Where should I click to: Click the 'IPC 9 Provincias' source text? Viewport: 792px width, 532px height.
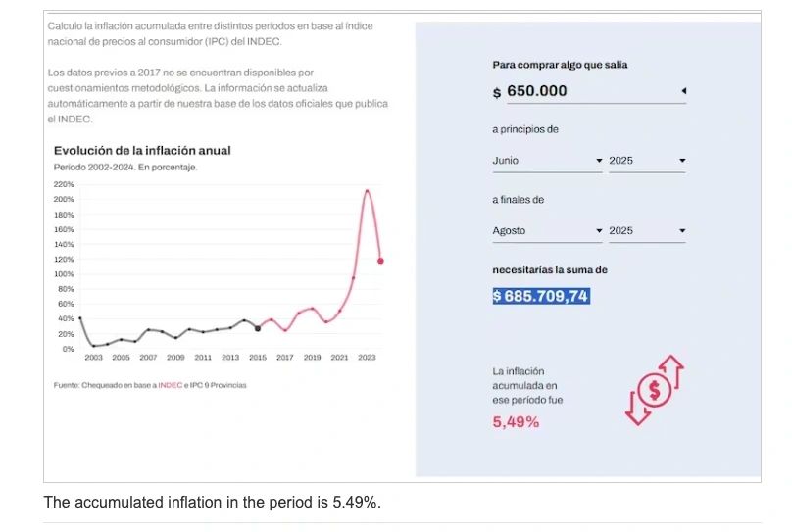coord(218,385)
